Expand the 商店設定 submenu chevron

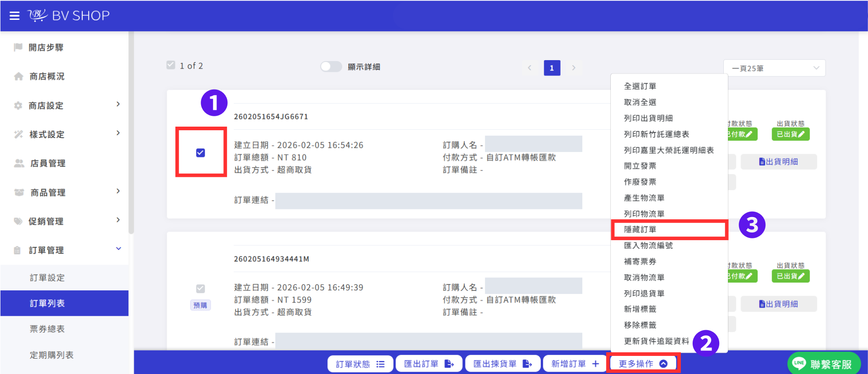click(118, 104)
